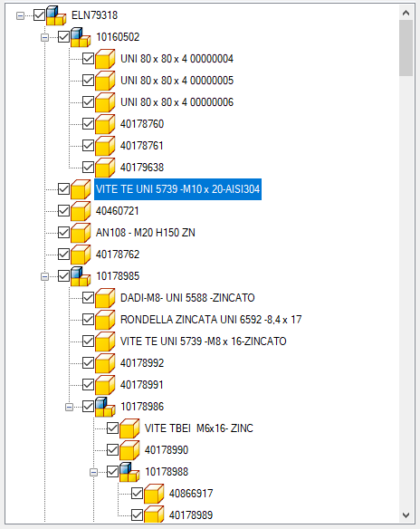Click the scroll down arrow

click(406, 515)
